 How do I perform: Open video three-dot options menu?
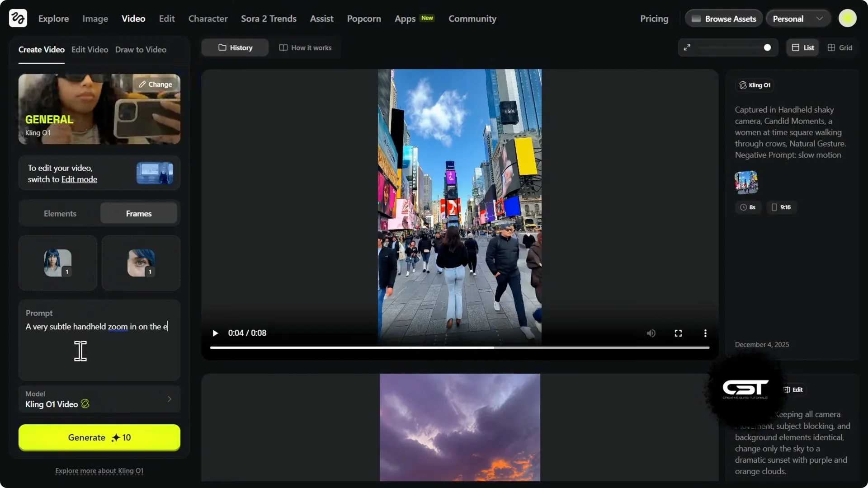tap(705, 333)
